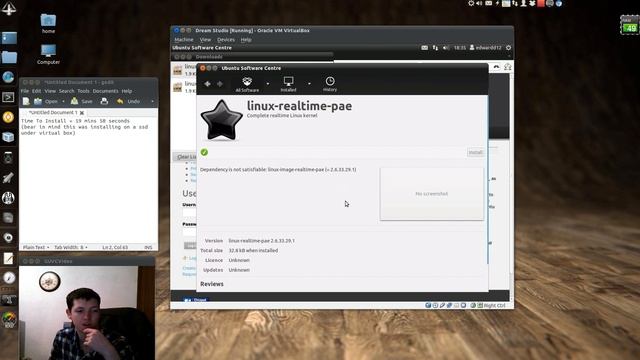Screen dimensions: 640x360
Task: Go back in Ubuntu Software Centre
Action: pyautogui.click(x=207, y=84)
